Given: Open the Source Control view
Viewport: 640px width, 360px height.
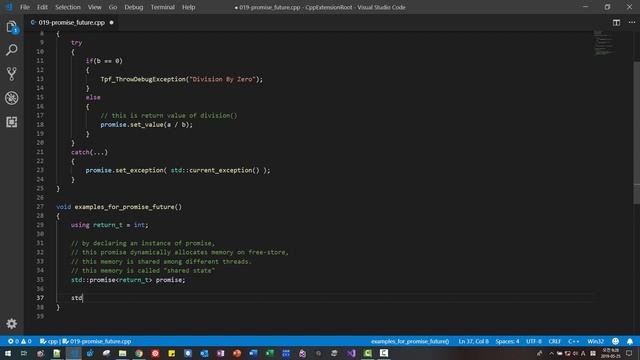Looking at the screenshot, I should tap(11, 74).
